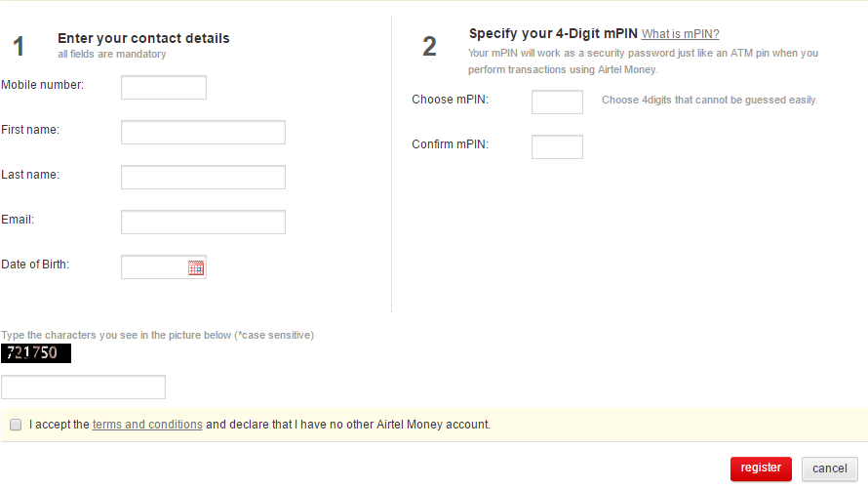The height and width of the screenshot is (489, 868).
Task: Click the 'Mobile number:' label
Action: tap(43, 85)
